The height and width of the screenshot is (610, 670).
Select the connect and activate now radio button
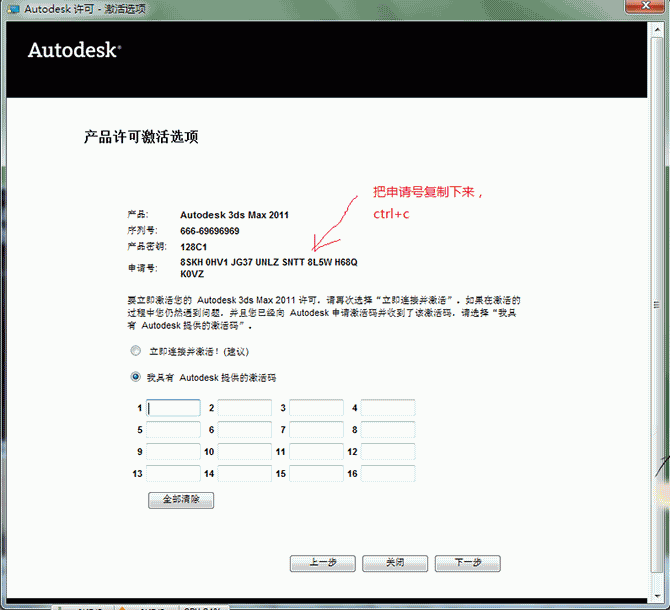coord(135,351)
